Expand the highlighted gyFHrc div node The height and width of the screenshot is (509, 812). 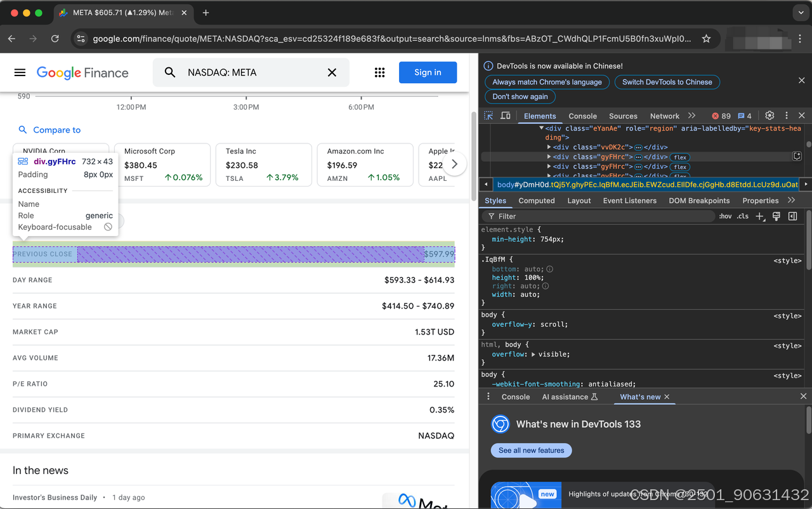click(x=549, y=157)
